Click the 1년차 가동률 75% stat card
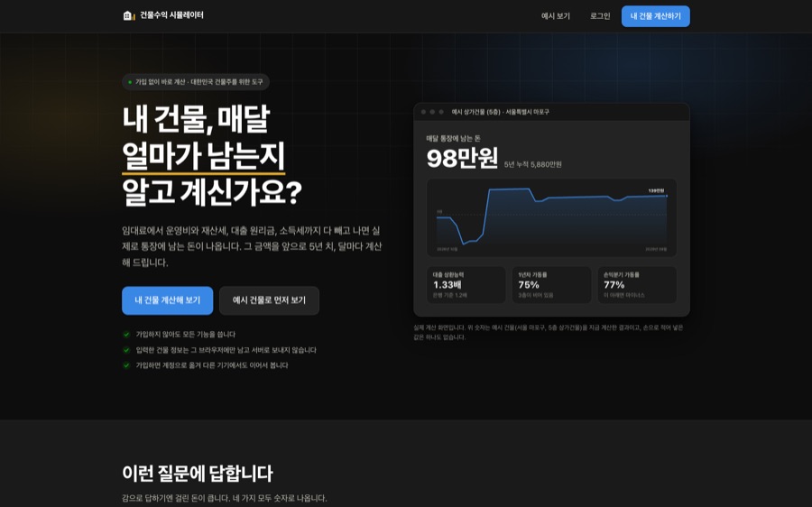812x507 pixels. (551, 285)
